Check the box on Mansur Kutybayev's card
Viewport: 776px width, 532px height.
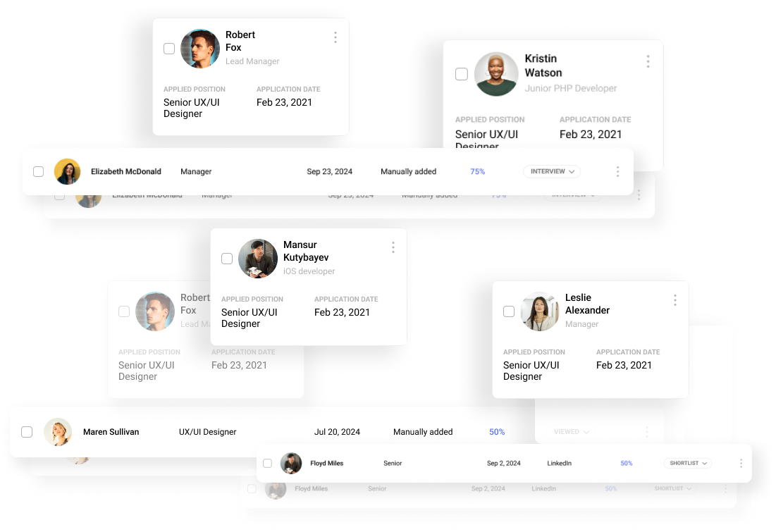click(227, 259)
